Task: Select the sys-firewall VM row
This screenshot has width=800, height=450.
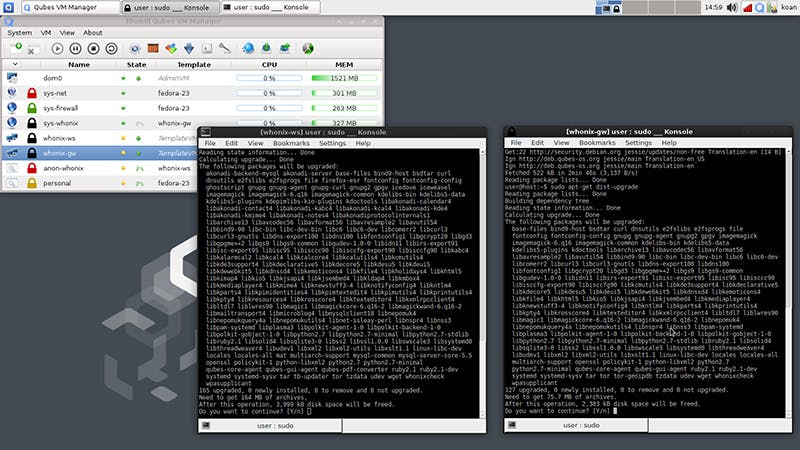Action: 192,108
